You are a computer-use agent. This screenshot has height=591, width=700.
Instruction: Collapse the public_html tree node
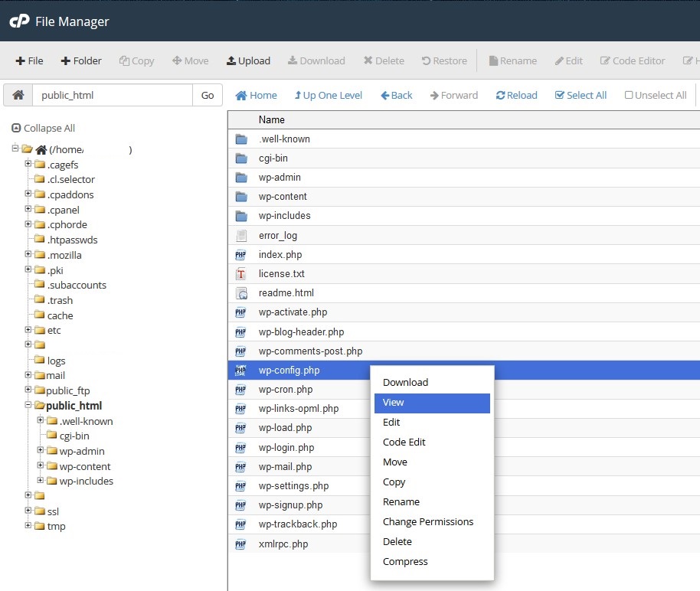click(28, 404)
